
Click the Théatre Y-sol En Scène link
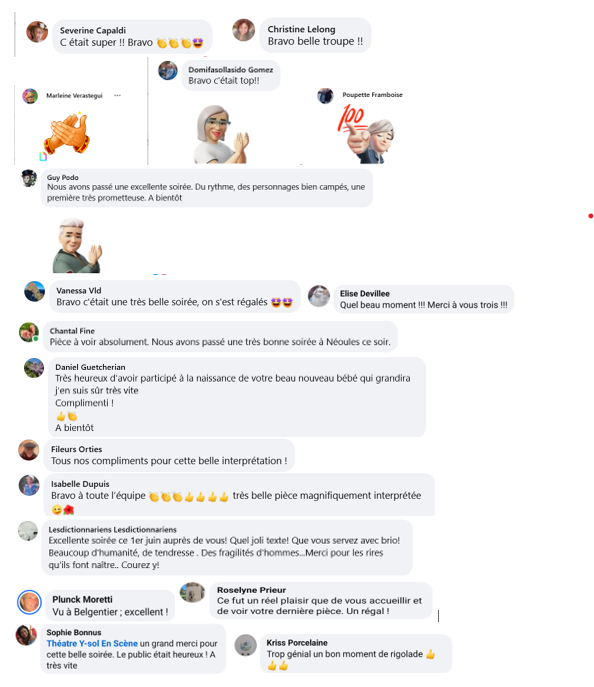tap(92, 643)
